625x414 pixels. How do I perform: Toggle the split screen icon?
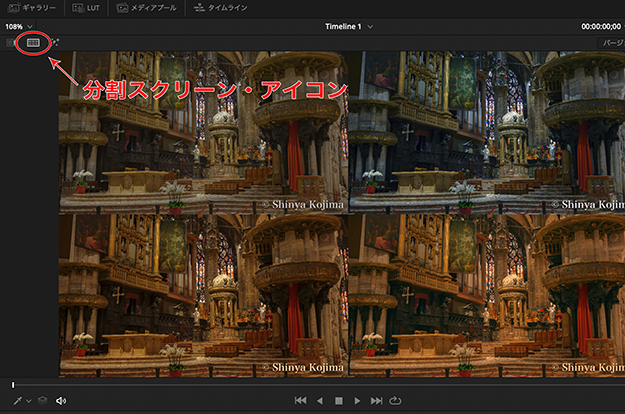point(33,43)
